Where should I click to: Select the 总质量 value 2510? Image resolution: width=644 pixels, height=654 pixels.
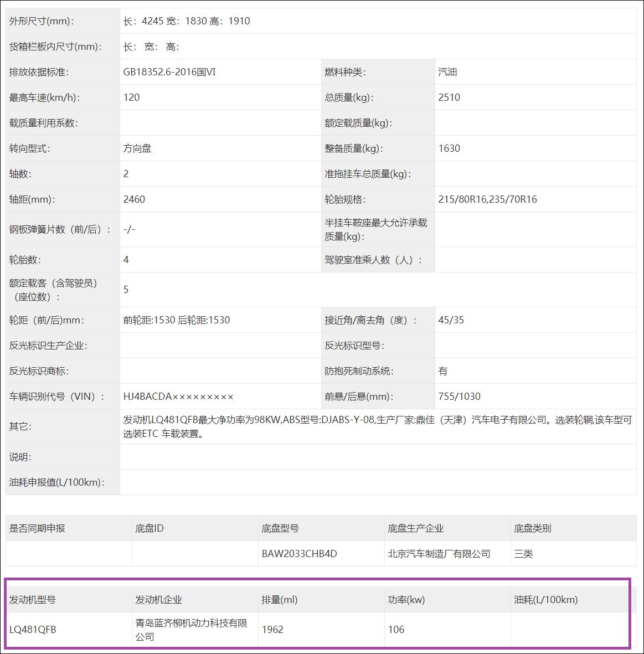tap(449, 97)
